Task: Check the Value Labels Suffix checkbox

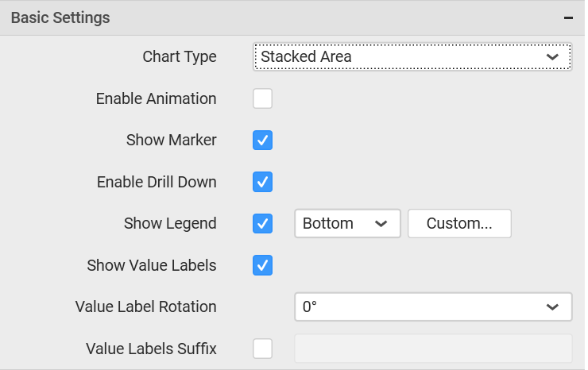Action: click(262, 349)
